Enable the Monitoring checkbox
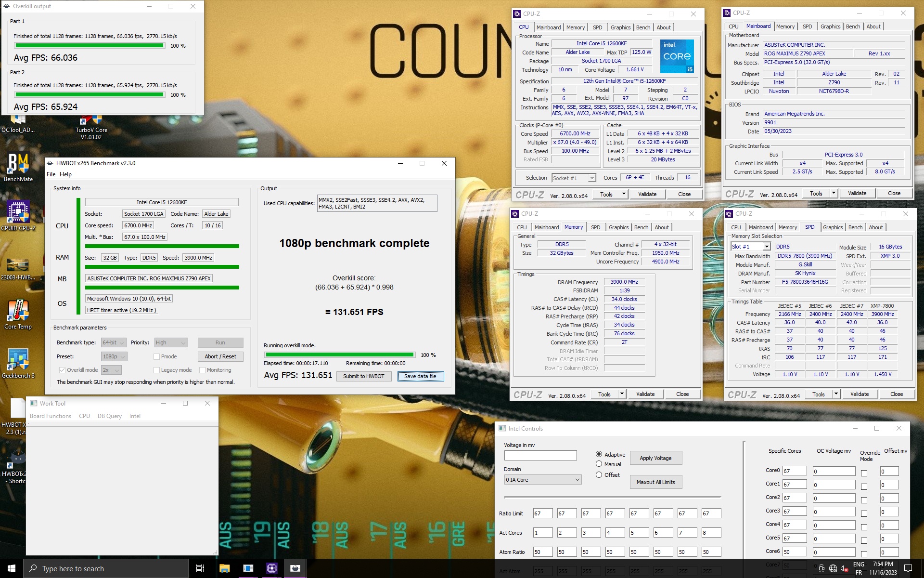The image size is (924, 578). [203, 370]
